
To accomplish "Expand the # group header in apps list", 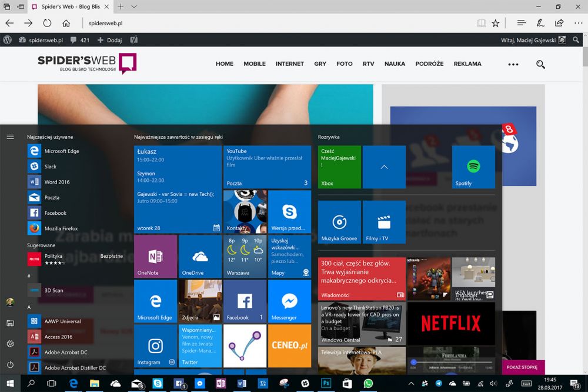I will [29, 276].
